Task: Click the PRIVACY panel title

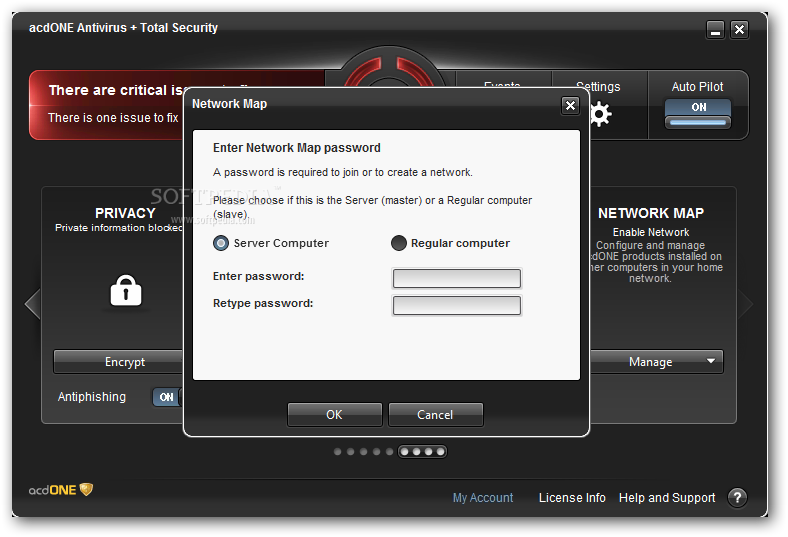Action: click(x=125, y=213)
